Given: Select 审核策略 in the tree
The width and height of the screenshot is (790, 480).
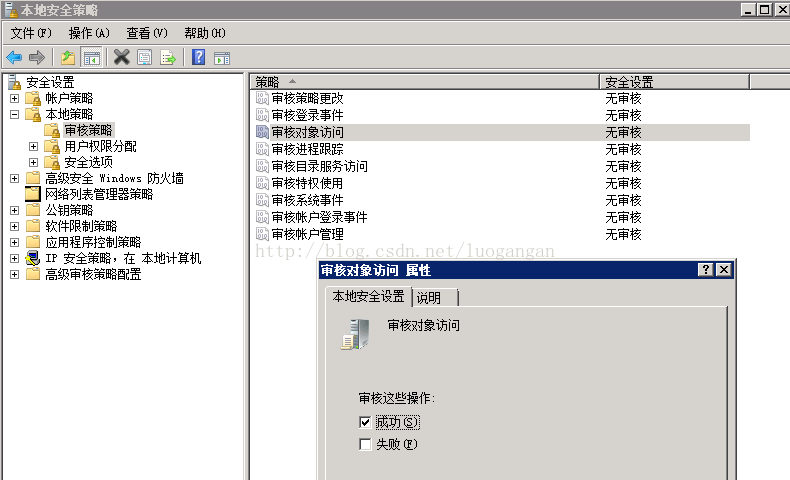Looking at the screenshot, I should [x=89, y=130].
